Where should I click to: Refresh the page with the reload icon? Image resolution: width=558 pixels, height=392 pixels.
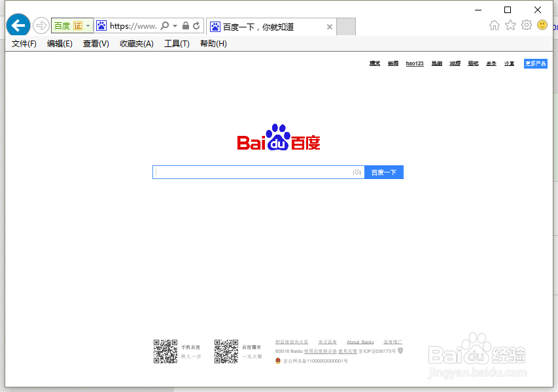point(196,25)
